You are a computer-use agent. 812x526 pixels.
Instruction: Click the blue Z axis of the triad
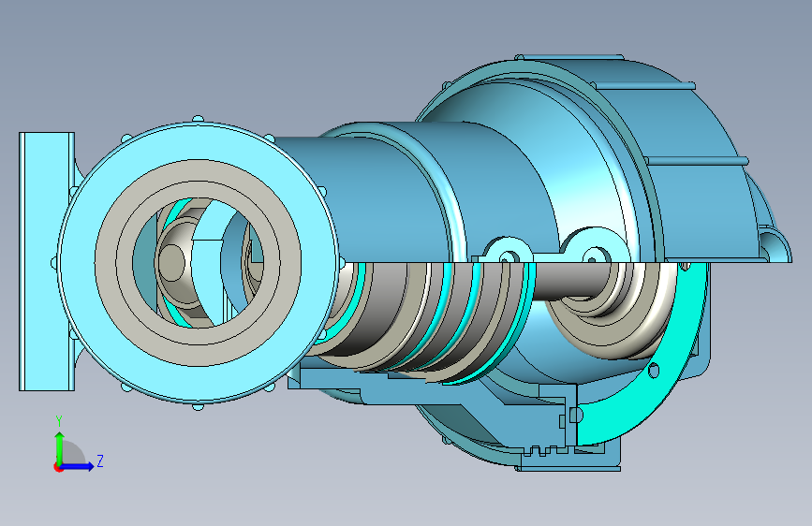(x=78, y=466)
